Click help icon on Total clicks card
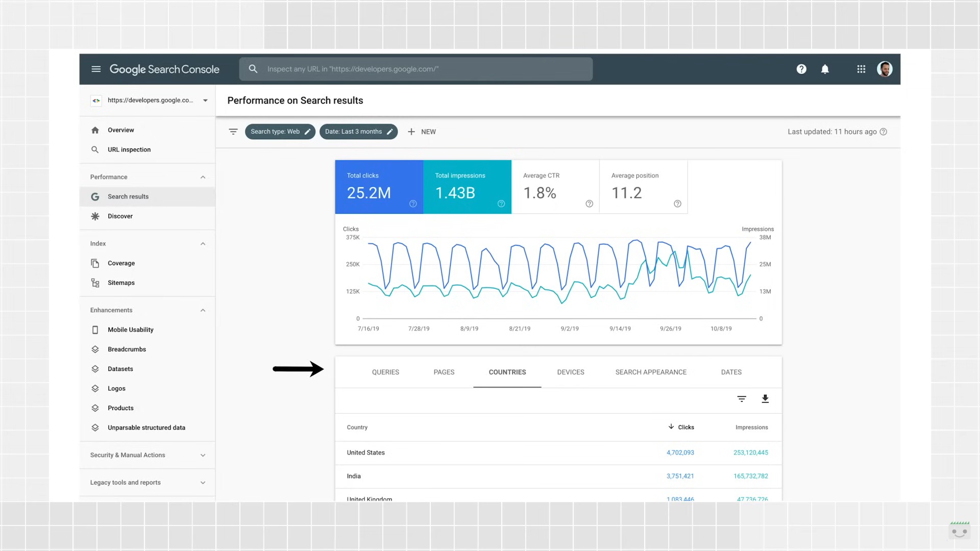This screenshot has width=980, height=551. [413, 204]
